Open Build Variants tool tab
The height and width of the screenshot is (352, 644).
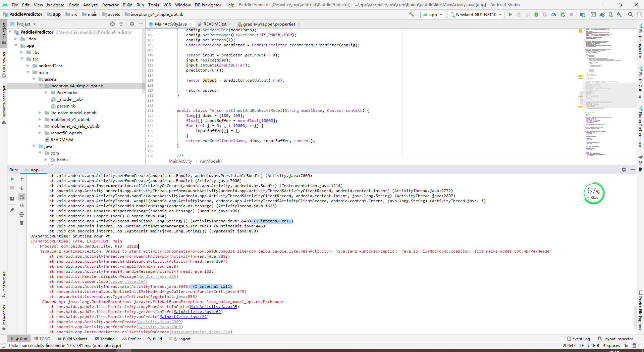[72, 339]
